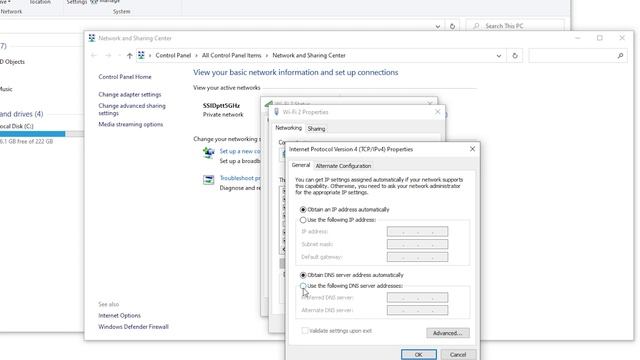Go up one level in Control Panel
Screen dimensions: 640x360
click(129, 56)
